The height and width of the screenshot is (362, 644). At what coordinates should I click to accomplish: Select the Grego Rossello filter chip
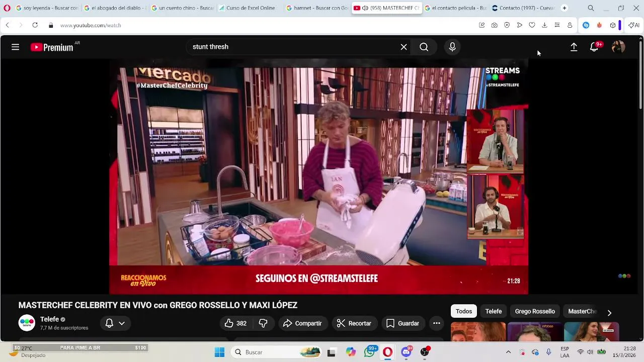[535, 311]
